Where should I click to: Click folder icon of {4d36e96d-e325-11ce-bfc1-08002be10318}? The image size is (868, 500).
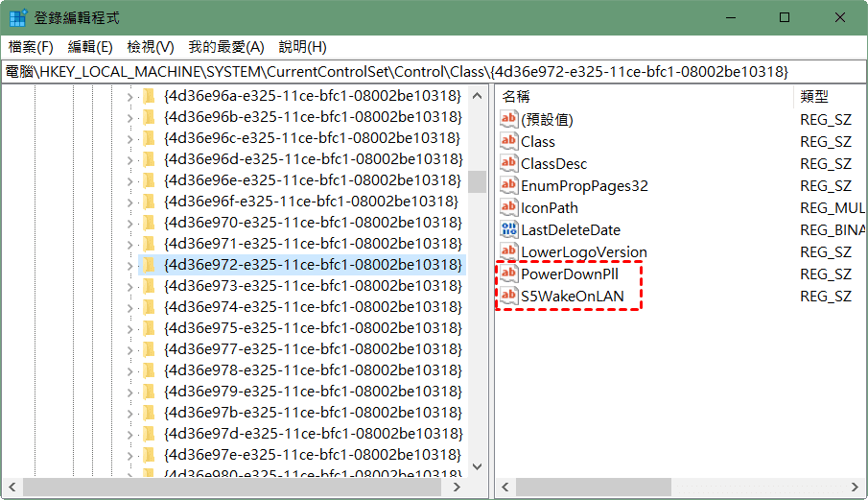(x=149, y=159)
